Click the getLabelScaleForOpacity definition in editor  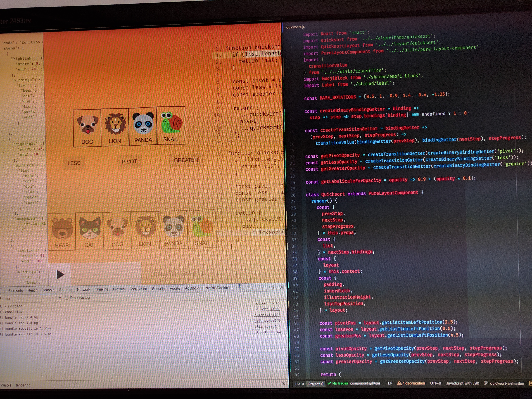click(x=351, y=181)
